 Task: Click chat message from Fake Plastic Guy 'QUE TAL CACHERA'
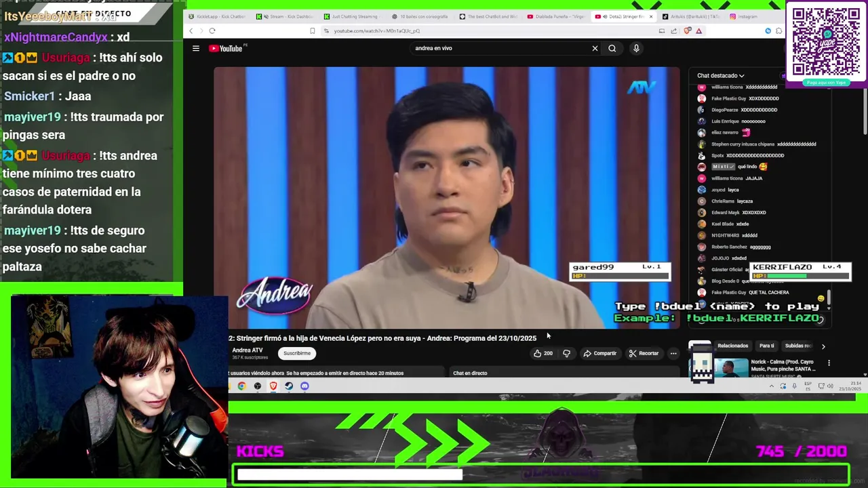tap(749, 292)
